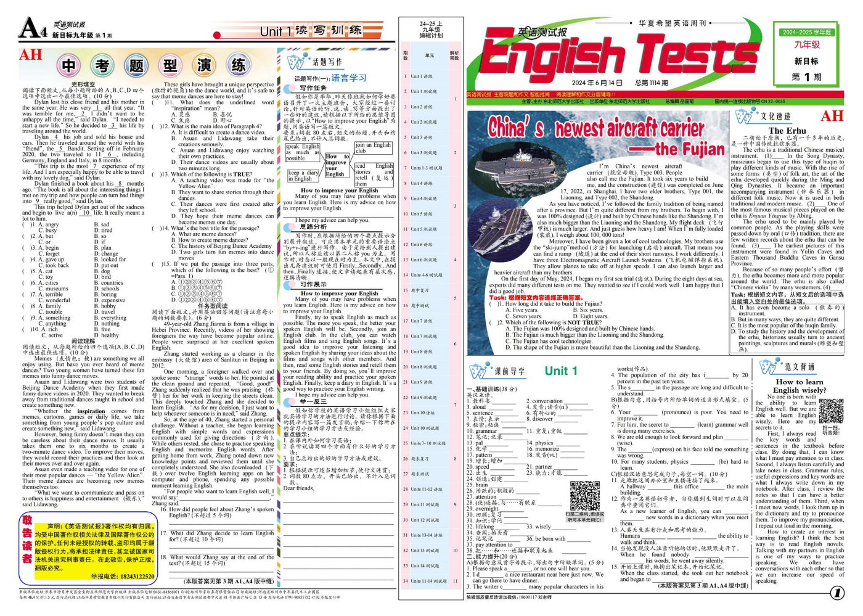This screenshot has height=616, width=863.
Task: Click the circled page number 1
Action: pos(836,593)
